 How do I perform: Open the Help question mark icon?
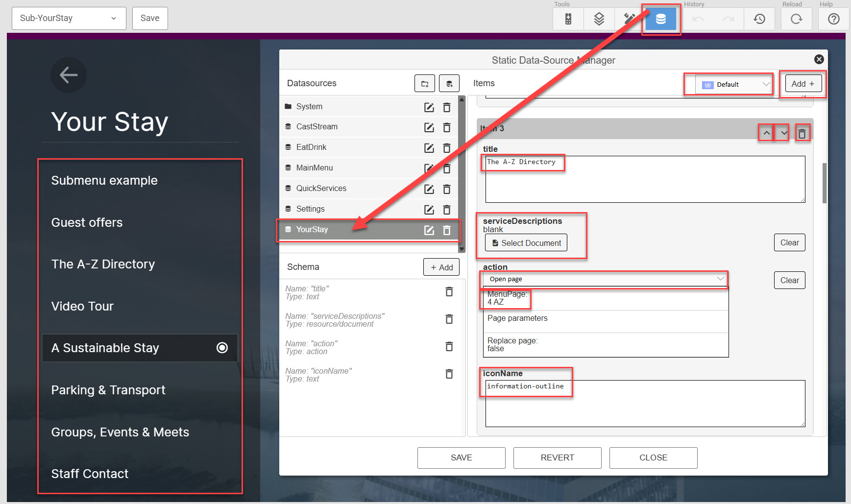[833, 19]
